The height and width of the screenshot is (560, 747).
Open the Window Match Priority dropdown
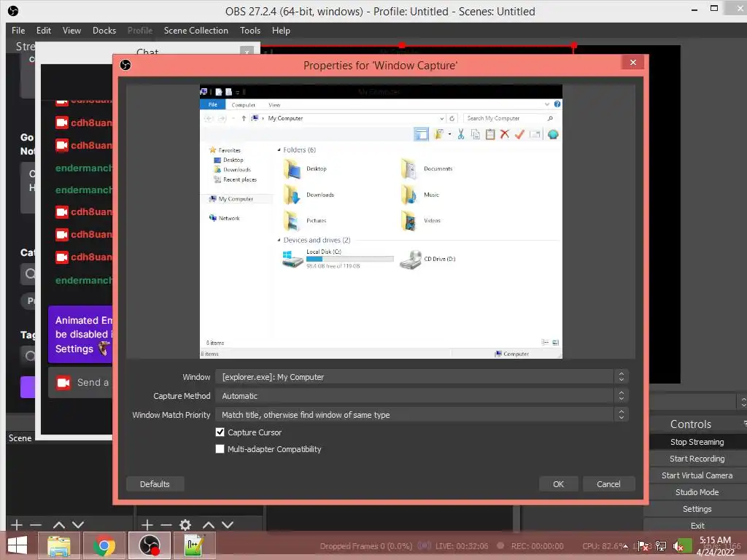(422, 415)
